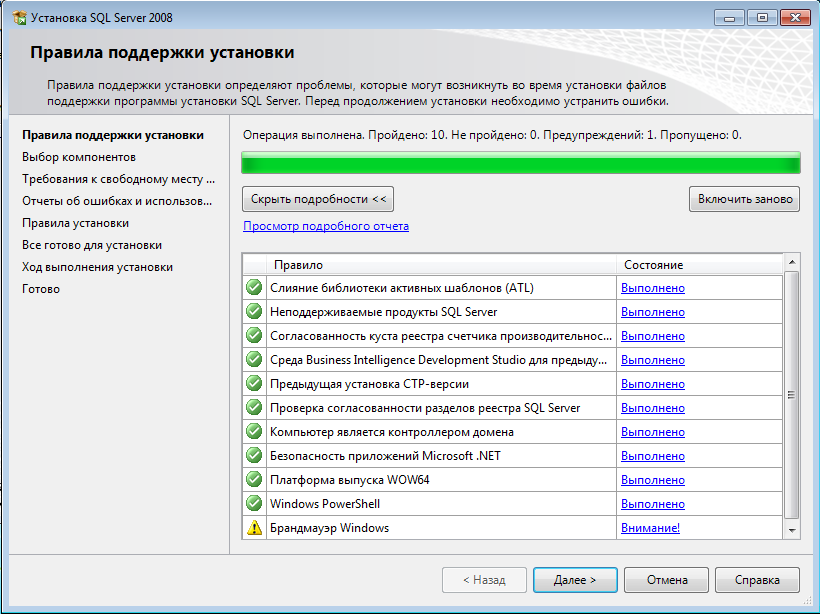Maximize the SQL Server setup window
The width and height of the screenshot is (820, 614).
pyautogui.click(x=762, y=18)
